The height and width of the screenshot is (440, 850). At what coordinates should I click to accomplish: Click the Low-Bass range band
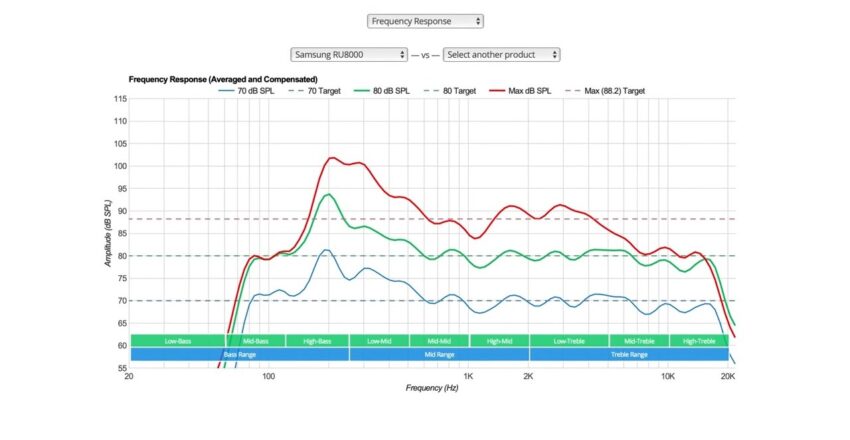[x=178, y=341]
